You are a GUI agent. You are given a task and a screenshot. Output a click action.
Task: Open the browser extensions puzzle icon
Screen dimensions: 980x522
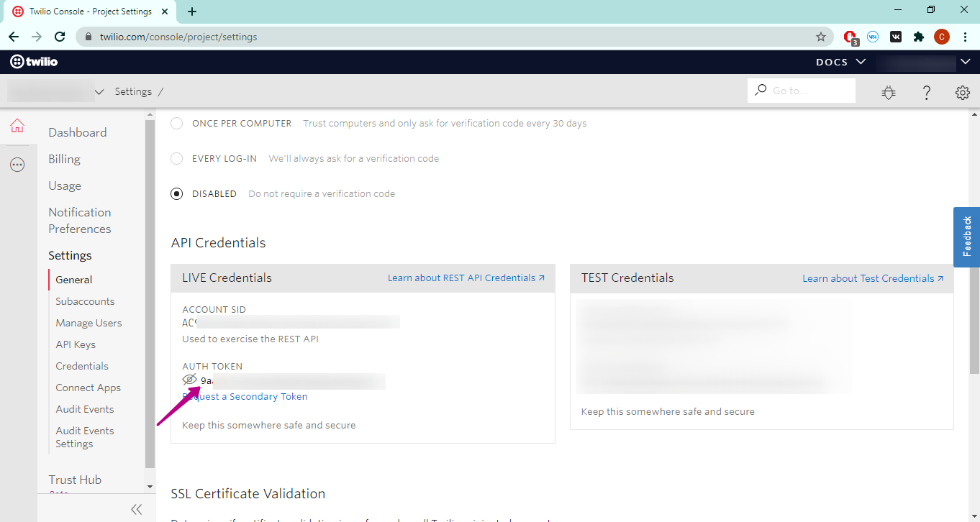918,37
